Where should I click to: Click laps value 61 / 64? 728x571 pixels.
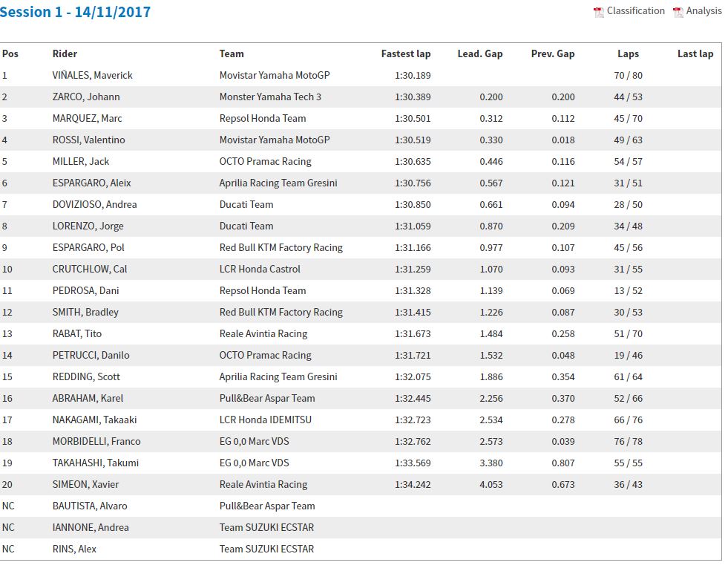click(x=628, y=376)
